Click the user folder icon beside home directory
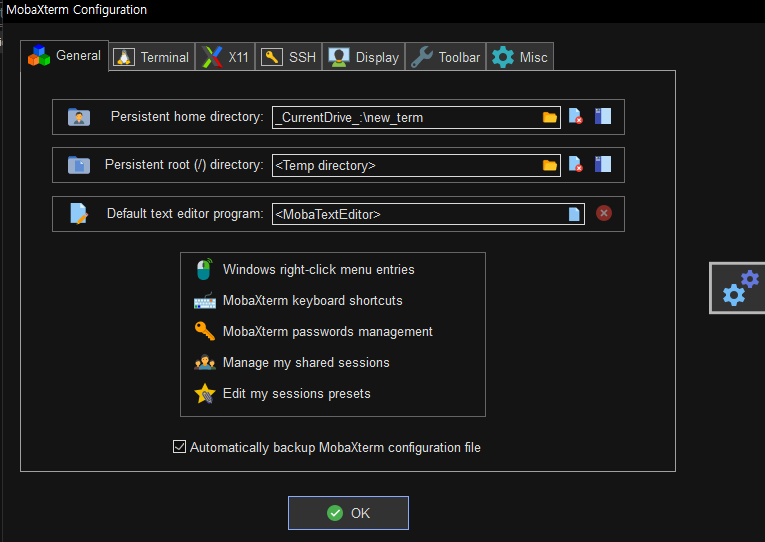The height and width of the screenshot is (542, 765). [79, 117]
